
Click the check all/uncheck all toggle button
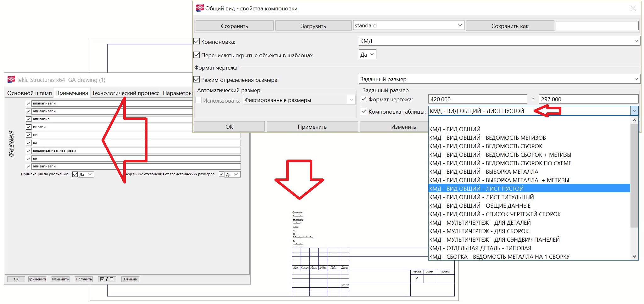pyautogui.click(x=107, y=279)
